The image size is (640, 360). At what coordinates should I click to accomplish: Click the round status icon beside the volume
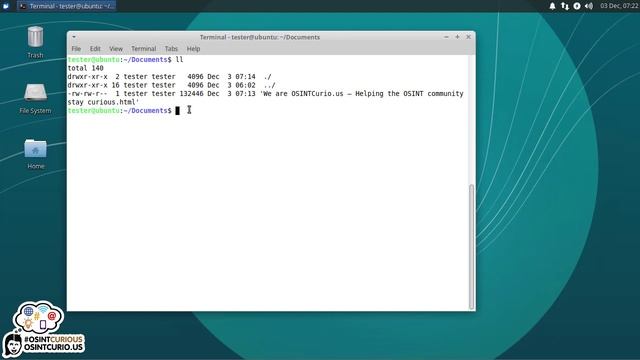577,6
